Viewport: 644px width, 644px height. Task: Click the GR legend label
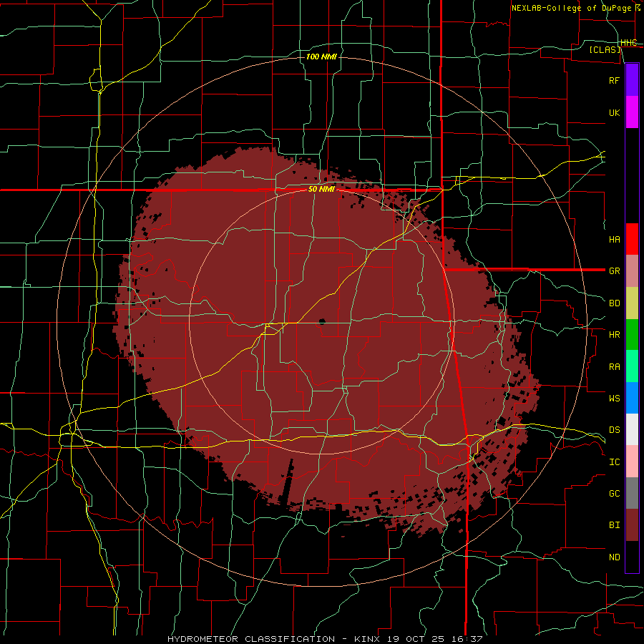click(x=614, y=271)
